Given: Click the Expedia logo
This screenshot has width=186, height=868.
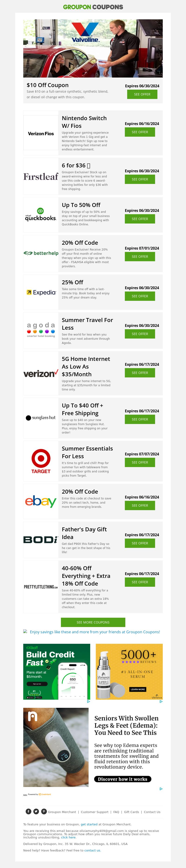Looking at the screenshot, I should click(x=41, y=292).
